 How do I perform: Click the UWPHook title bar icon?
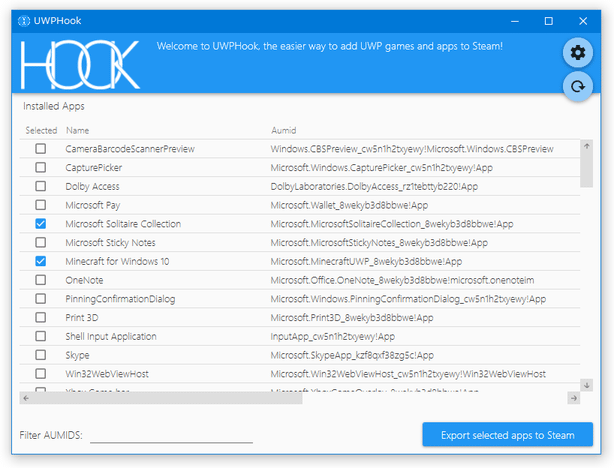24,21
